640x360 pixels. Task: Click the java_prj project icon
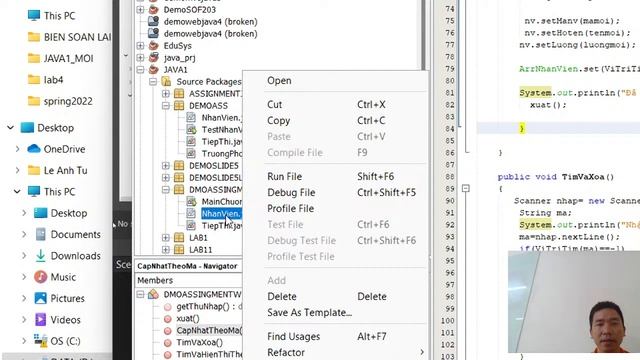pyautogui.click(x=153, y=58)
